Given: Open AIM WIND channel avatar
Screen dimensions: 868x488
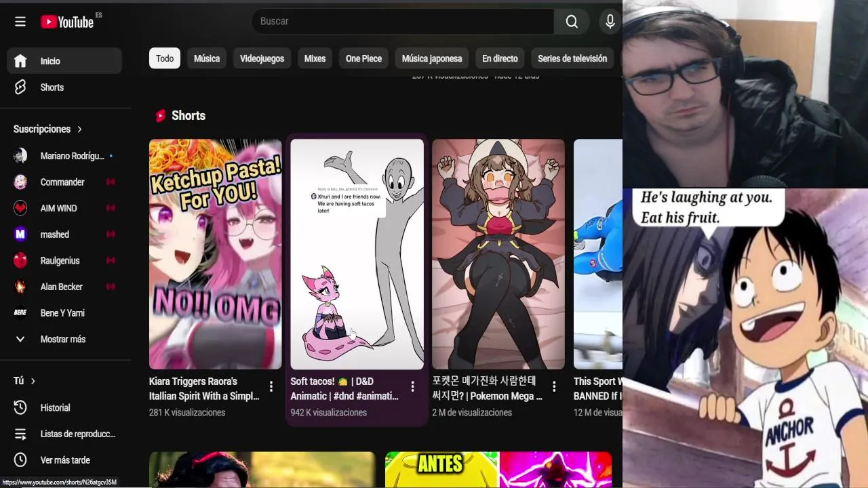Looking at the screenshot, I should (20, 208).
